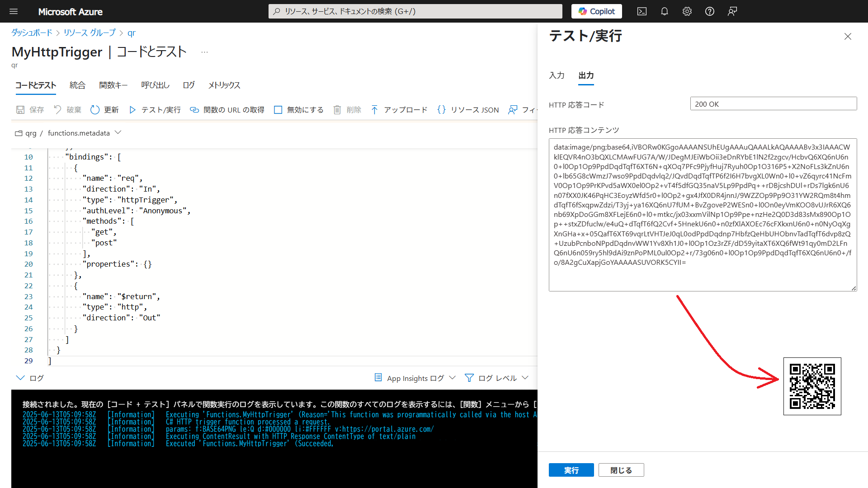
Task: Click the textarea resize grip corner
Action: click(x=854, y=288)
